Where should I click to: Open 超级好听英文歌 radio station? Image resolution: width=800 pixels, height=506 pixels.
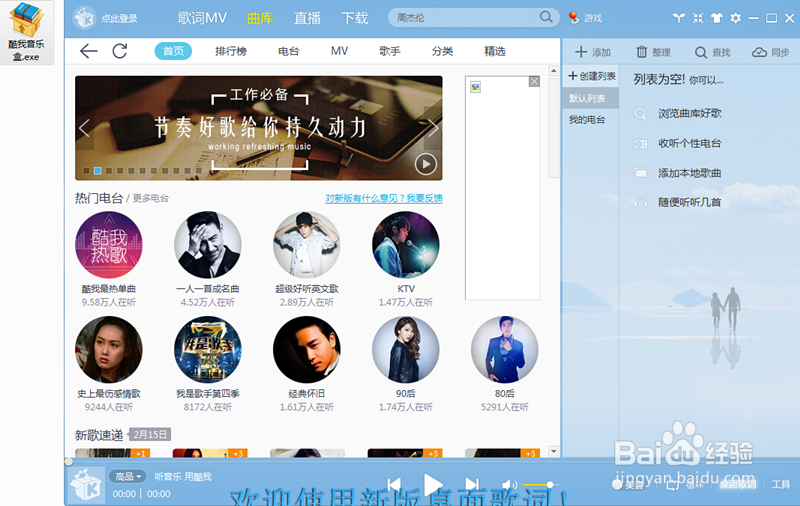tap(307, 245)
